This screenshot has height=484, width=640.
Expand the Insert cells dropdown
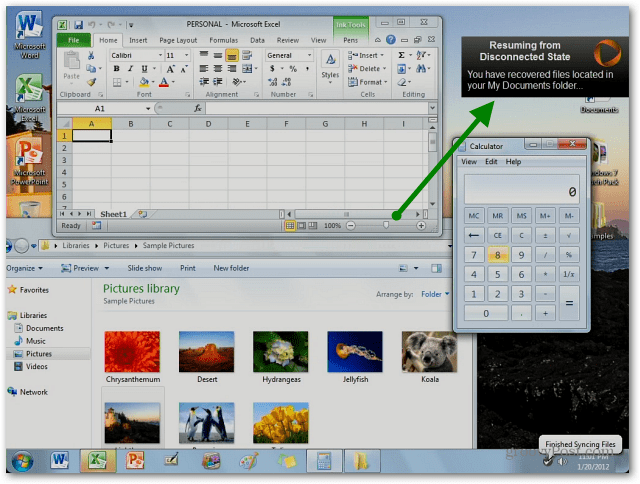pos(382,55)
